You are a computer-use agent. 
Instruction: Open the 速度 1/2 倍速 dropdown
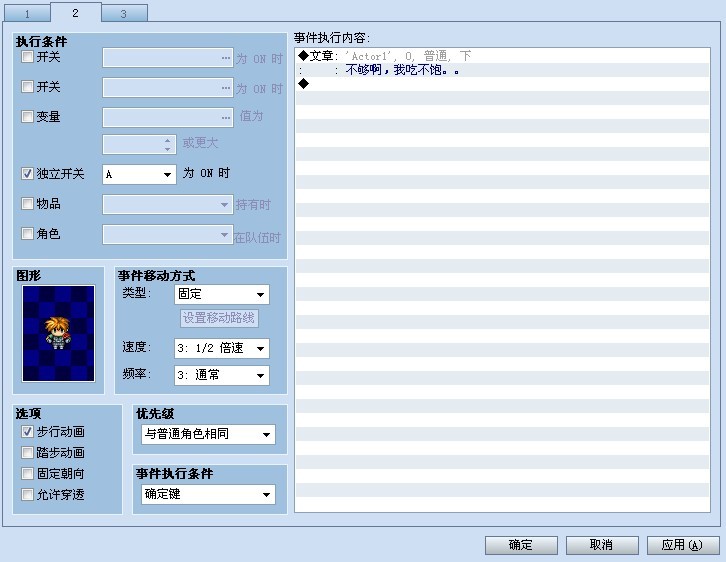click(222, 348)
